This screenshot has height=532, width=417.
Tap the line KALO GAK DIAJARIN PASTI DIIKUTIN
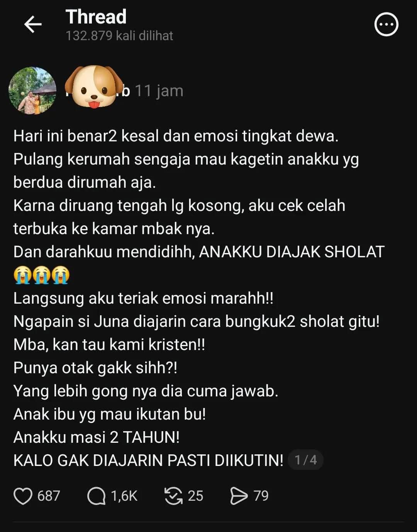[x=148, y=461]
